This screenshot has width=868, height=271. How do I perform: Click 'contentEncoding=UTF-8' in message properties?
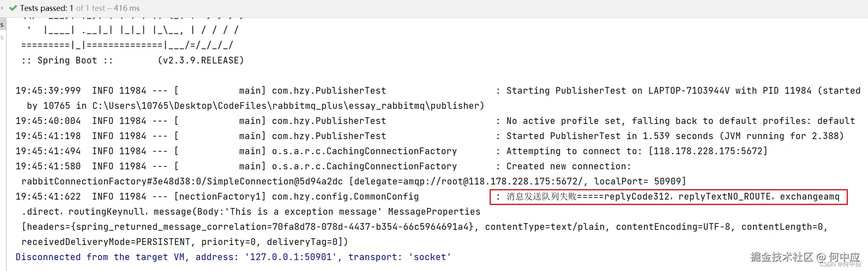[673, 227]
